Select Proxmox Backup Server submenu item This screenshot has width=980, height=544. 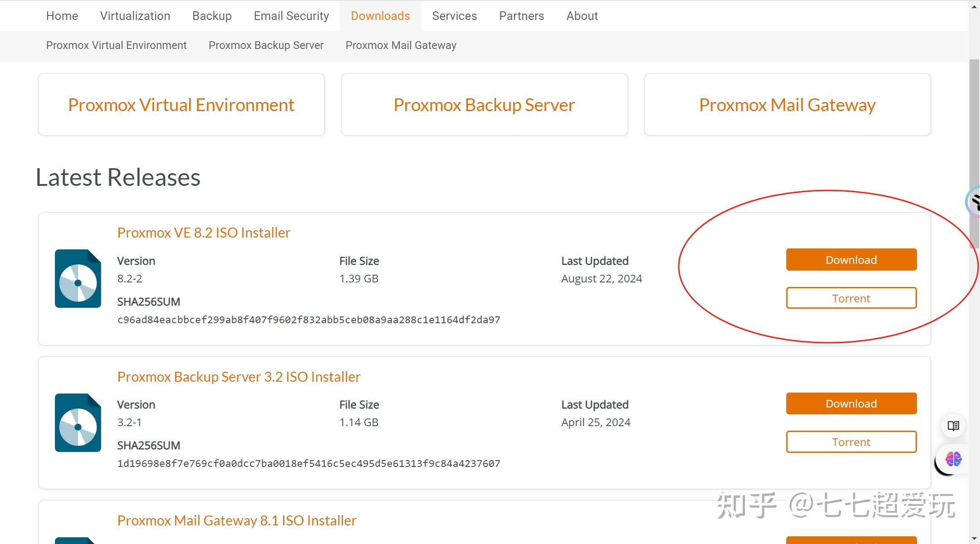pos(266,45)
